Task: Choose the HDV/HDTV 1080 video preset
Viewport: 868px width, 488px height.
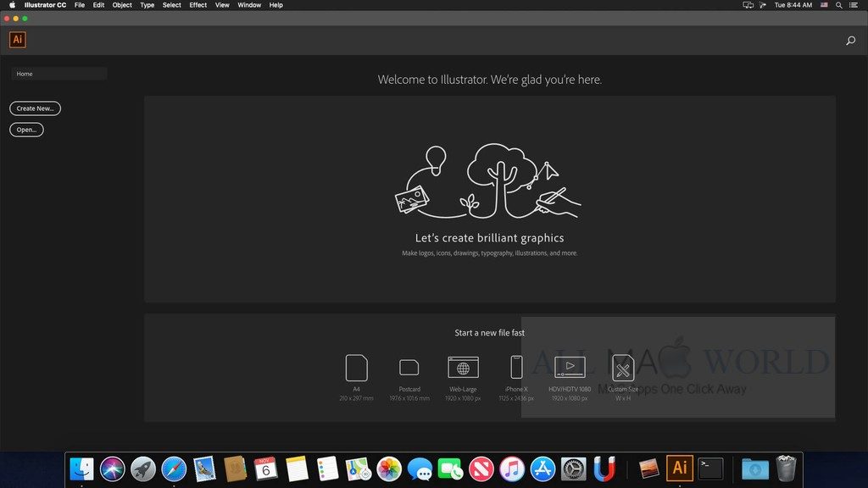Action: [x=570, y=378]
